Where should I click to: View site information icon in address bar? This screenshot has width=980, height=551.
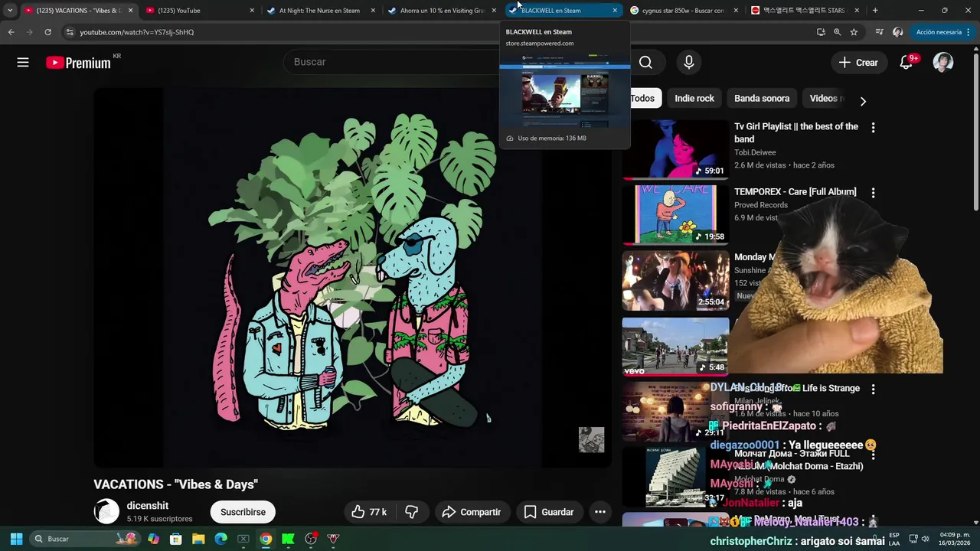click(69, 32)
